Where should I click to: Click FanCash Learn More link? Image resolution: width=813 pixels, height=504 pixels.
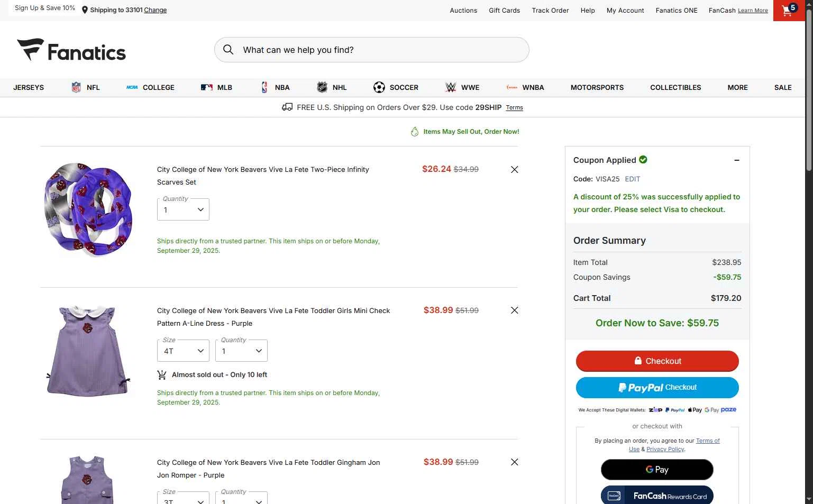coord(753,11)
